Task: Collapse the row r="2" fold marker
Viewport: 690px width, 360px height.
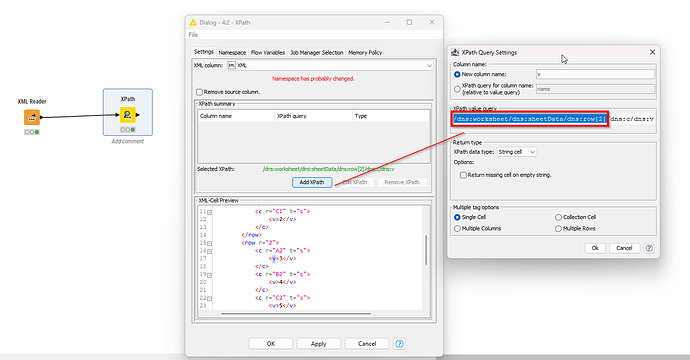Action: pos(209,243)
